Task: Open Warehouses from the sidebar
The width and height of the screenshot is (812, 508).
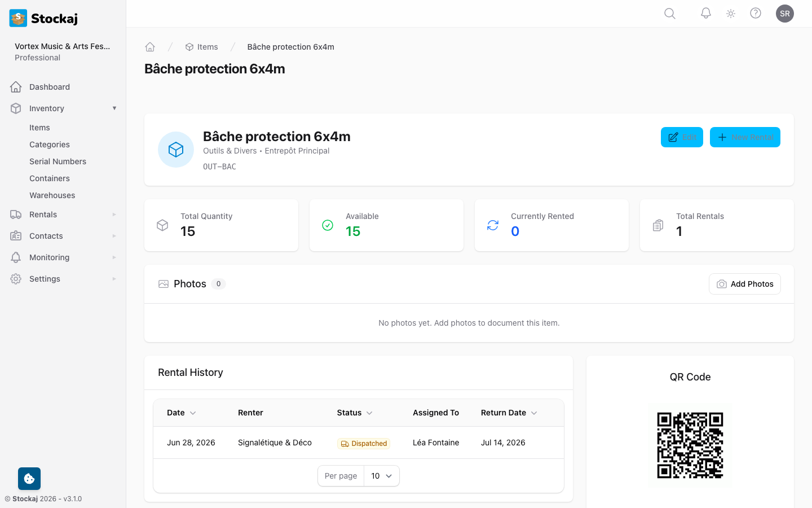Action: [x=52, y=195]
